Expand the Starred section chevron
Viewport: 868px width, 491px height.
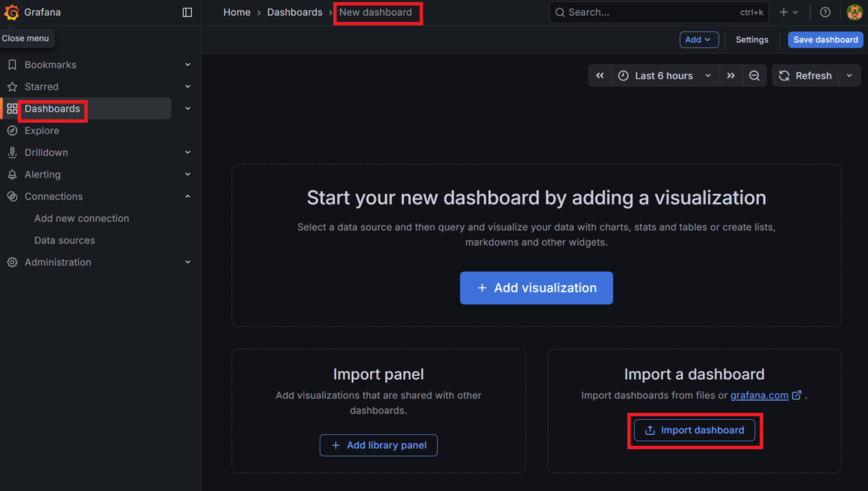[188, 86]
